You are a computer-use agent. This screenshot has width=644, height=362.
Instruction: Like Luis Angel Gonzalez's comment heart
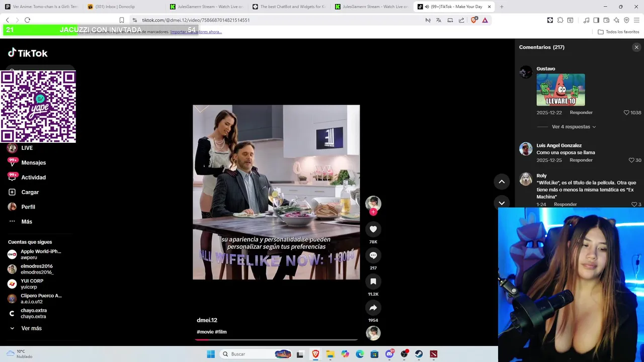631,160
